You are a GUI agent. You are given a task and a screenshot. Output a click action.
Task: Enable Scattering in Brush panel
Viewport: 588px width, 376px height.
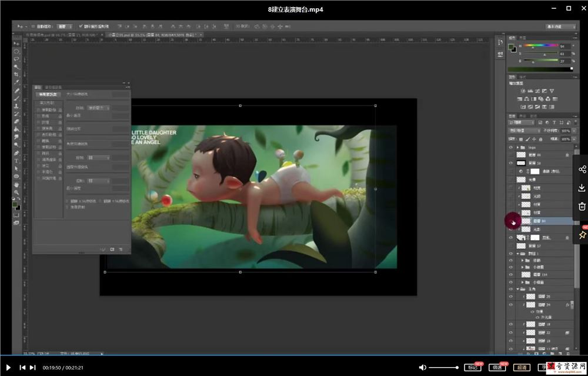click(39, 117)
